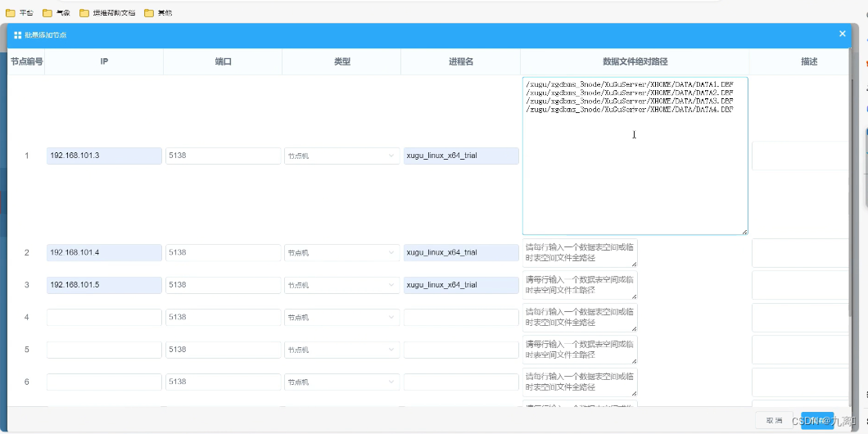Click the description field in row 1
Viewport: 868px width, 434px height.
pyautogui.click(x=801, y=156)
